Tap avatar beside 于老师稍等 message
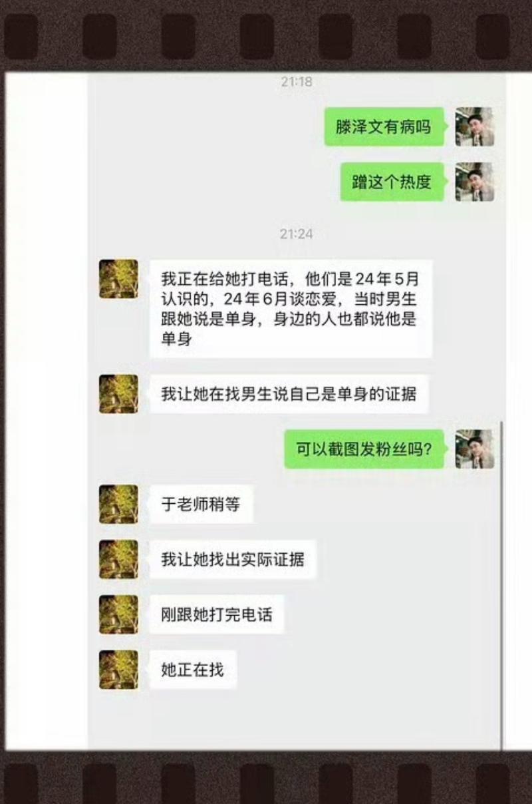The width and height of the screenshot is (532, 804). 118,504
